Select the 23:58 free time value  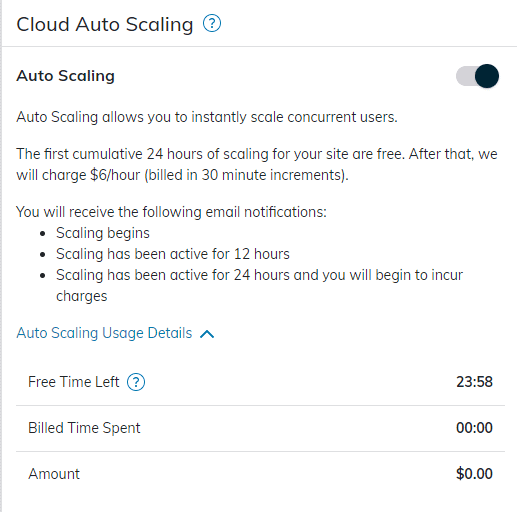click(x=474, y=382)
